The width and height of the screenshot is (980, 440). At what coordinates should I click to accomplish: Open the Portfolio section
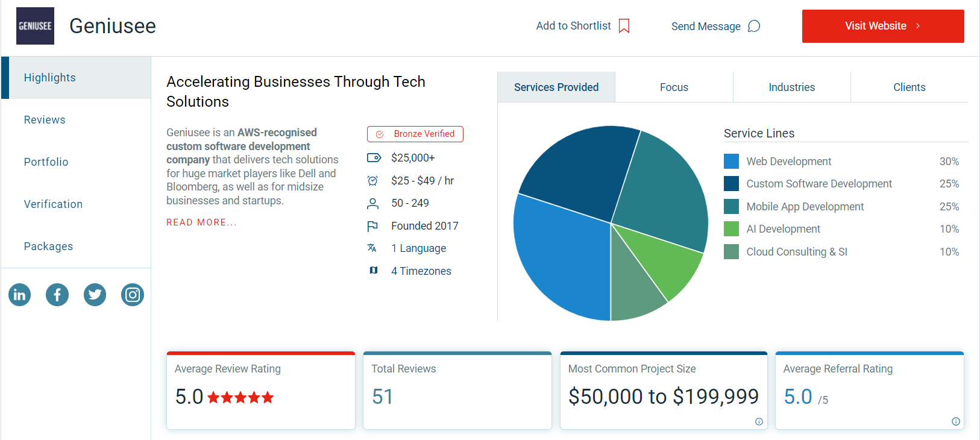pos(76,162)
